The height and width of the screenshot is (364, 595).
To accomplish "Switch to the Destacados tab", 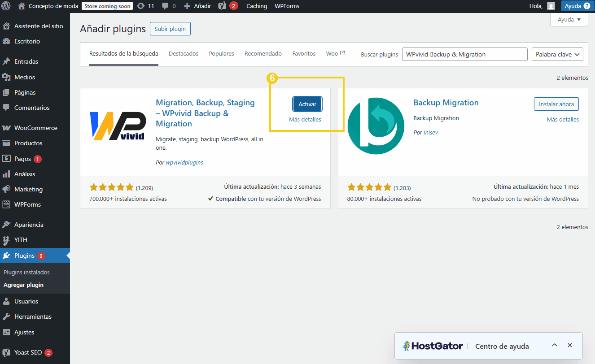I will pos(184,54).
